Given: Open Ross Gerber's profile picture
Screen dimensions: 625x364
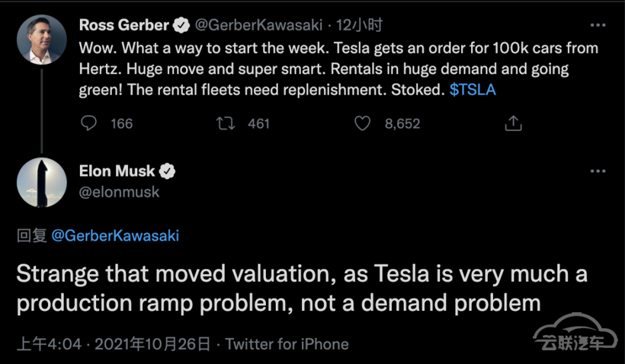Looking at the screenshot, I should coord(42,40).
